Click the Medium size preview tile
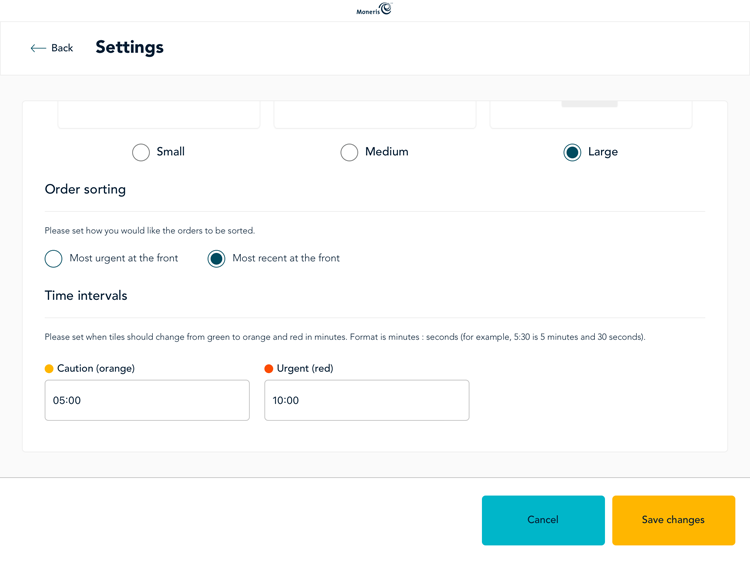The image size is (750, 563). (375, 115)
